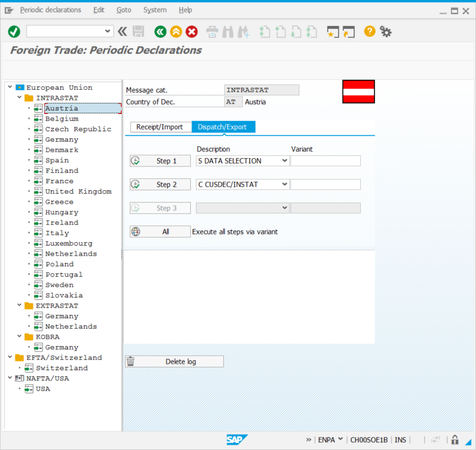Collapse the NAFTA/USA node

(10, 378)
